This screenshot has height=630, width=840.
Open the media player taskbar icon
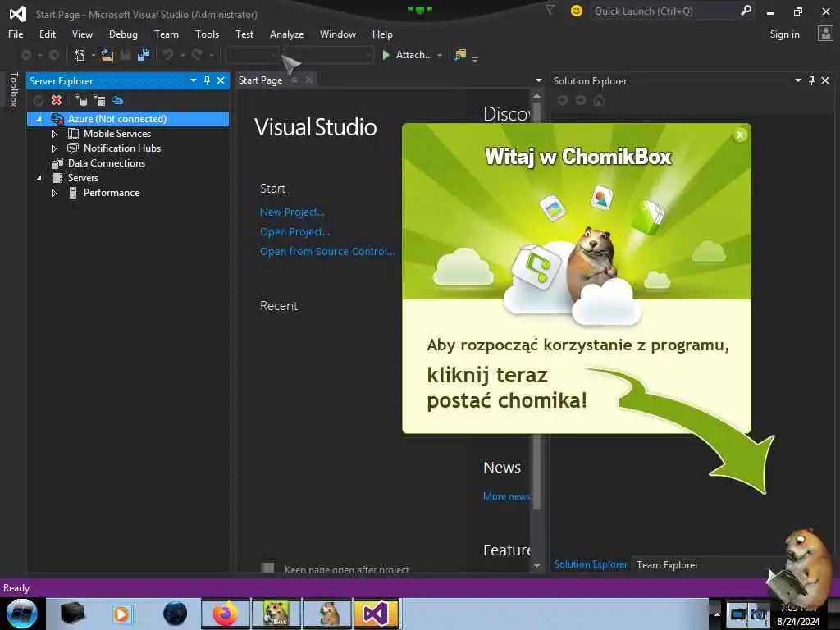click(x=122, y=614)
